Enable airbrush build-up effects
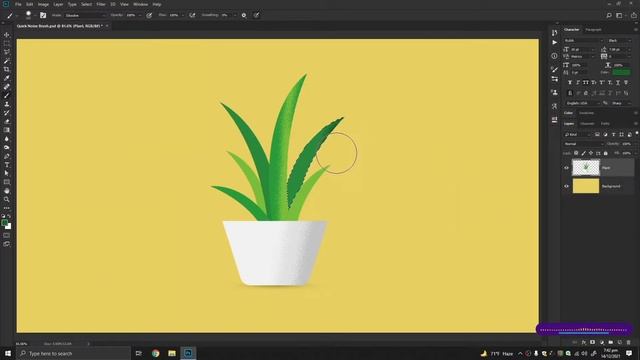This screenshot has width=640, height=360. [x=192, y=15]
